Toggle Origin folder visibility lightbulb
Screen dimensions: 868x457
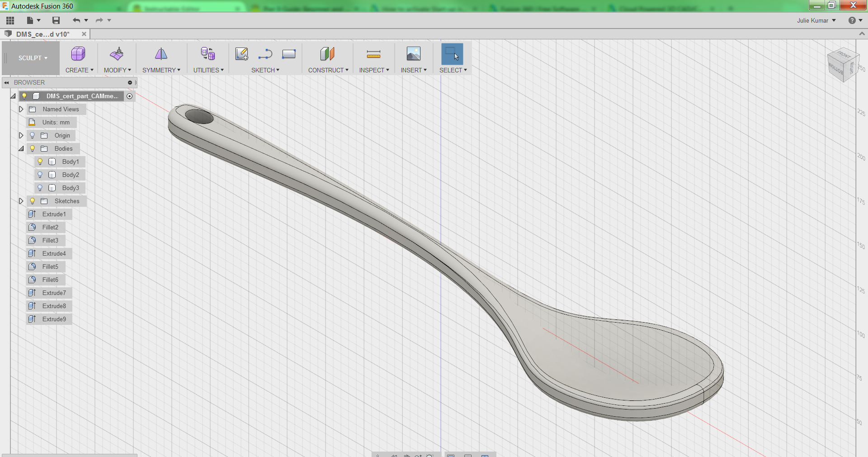coord(32,135)
